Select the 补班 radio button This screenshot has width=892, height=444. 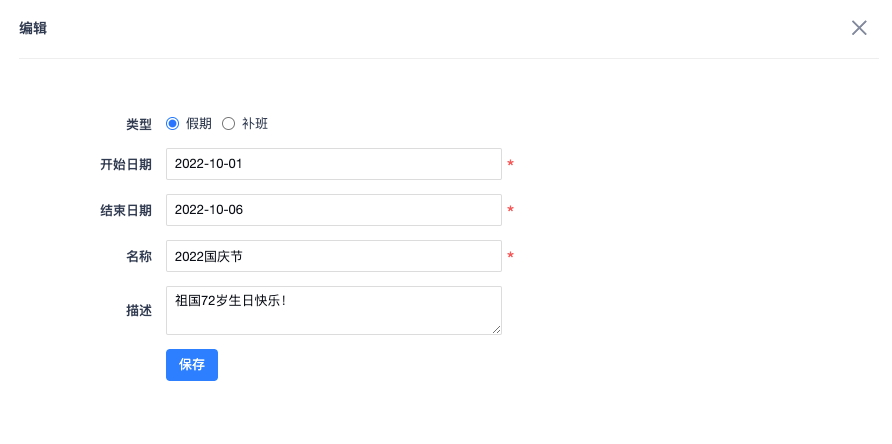click(x=228, y=124)
